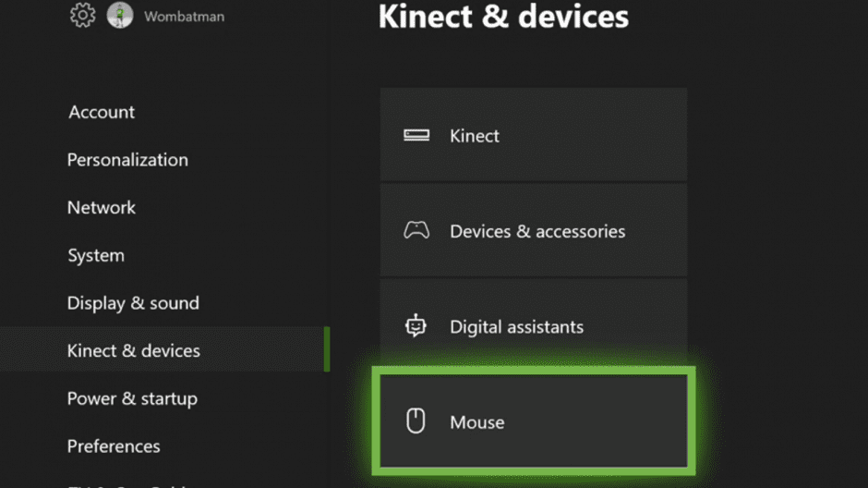This screenshot has height=488, width=868.
Task: Open Display & sound settings
Action: 133,303
